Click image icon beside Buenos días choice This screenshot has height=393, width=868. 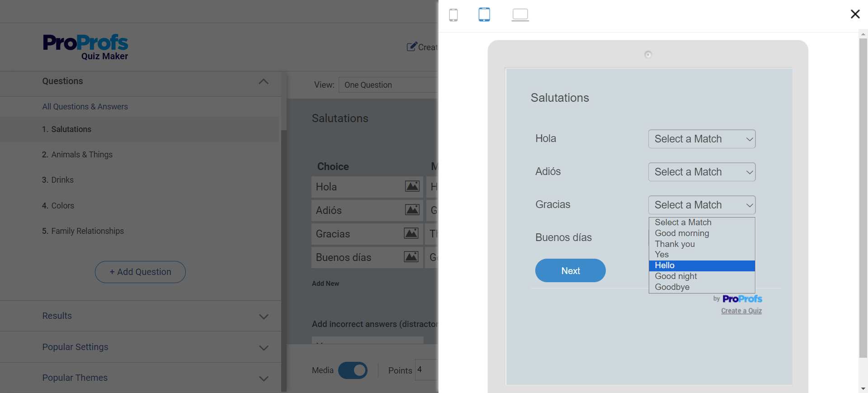click(x=411, y=257)
